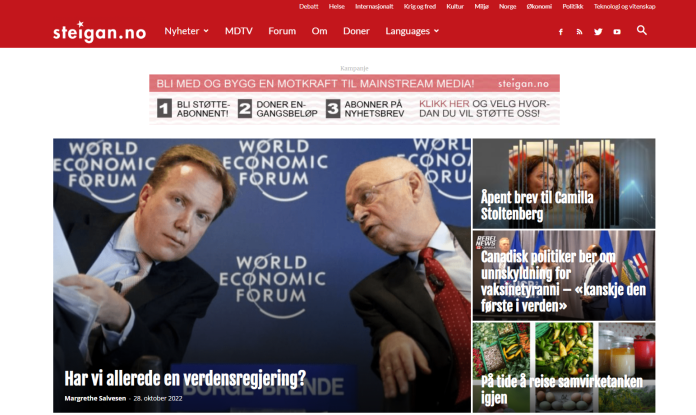Image resolution: width=696 pixels, height=415 pixels.
Task: Open the YouTube channel icon
Action: tap(617, 32)
